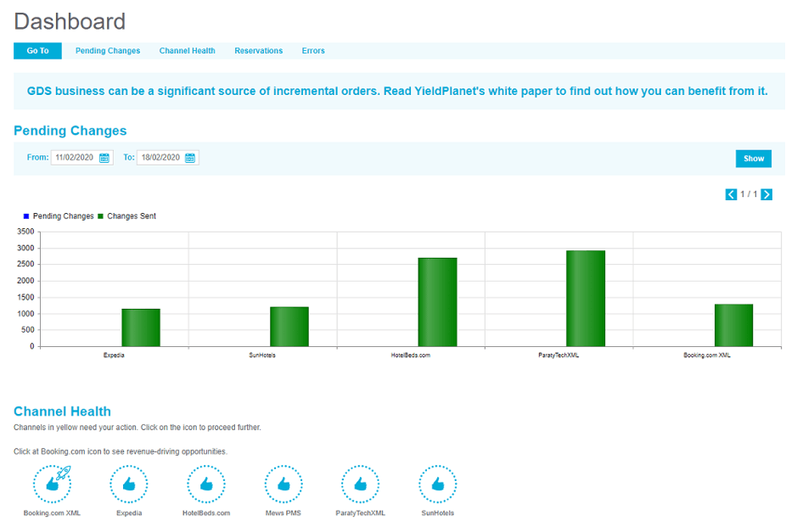Click the SunHotels channel health icon
The height and width of the screenshot is (532, 797).
(437, 484)
